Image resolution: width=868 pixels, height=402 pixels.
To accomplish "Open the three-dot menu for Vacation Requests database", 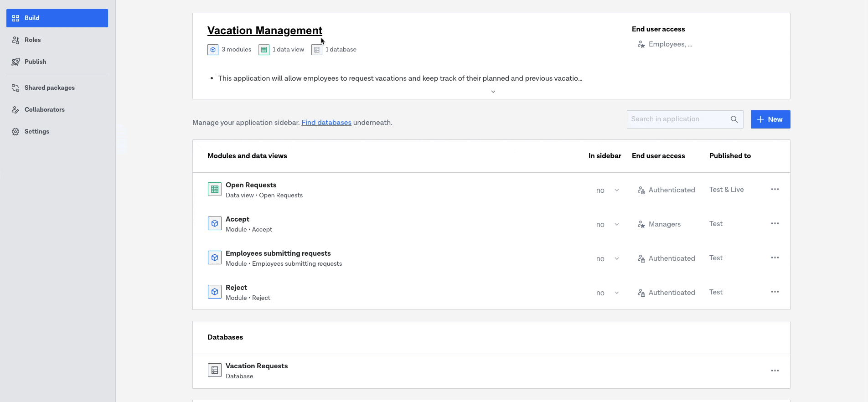I will pyautogui.click(x=775, y=371).
